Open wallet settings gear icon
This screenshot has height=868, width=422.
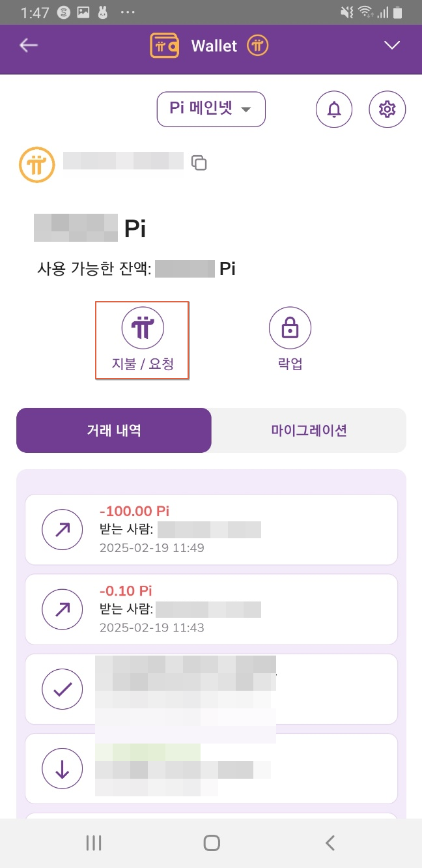[387, 109]
